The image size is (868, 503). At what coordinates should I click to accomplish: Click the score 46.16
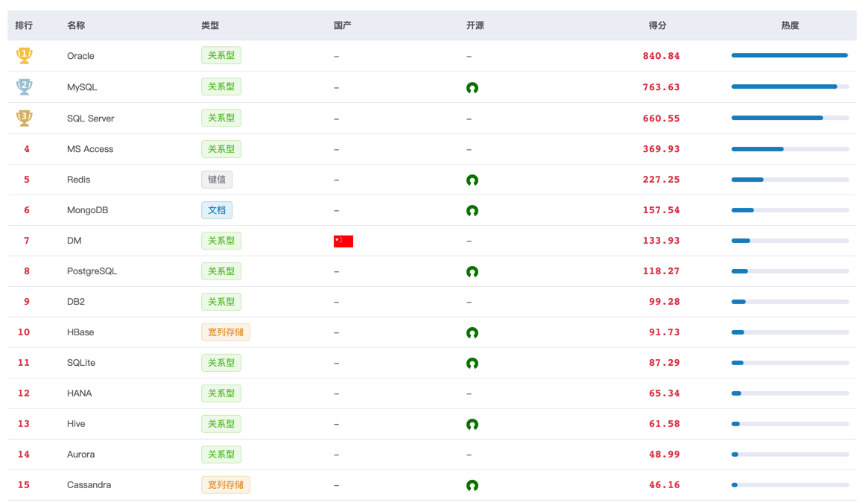pyautogui.click(x=665, y=484)
